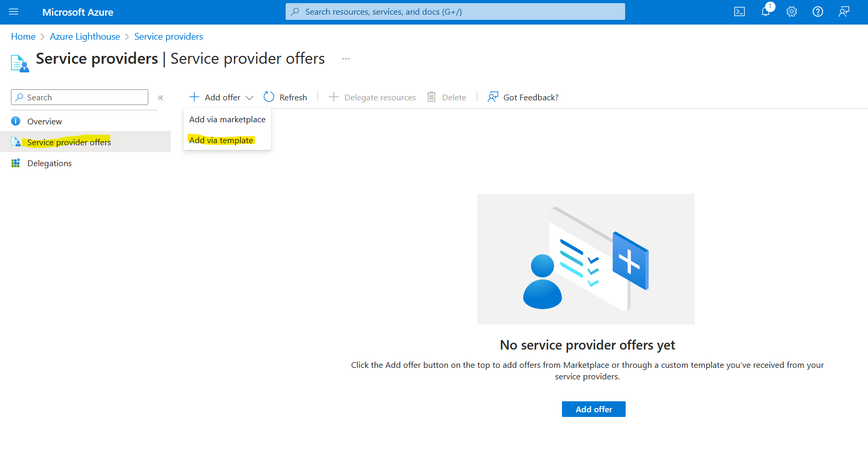Image resolution: width=868 pixels, height=476 pixels.
Task: Click the Home breadcrumb link
Action: pos(23,37)
